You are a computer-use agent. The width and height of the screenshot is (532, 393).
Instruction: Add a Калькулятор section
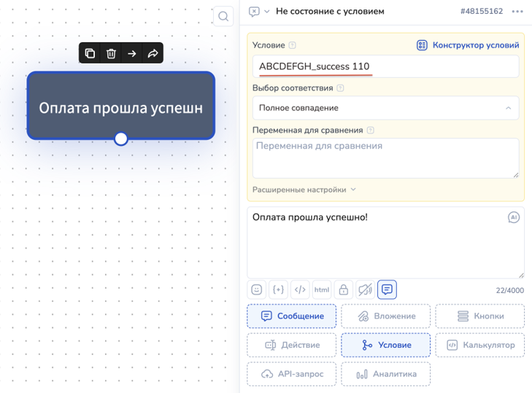tap(479, 345)
